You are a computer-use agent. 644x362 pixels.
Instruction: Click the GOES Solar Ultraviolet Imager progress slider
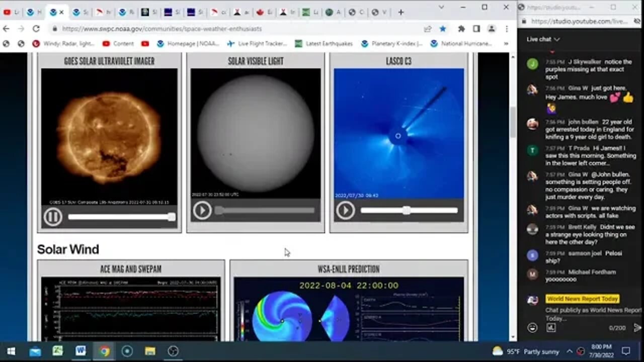tap(122, 217)
